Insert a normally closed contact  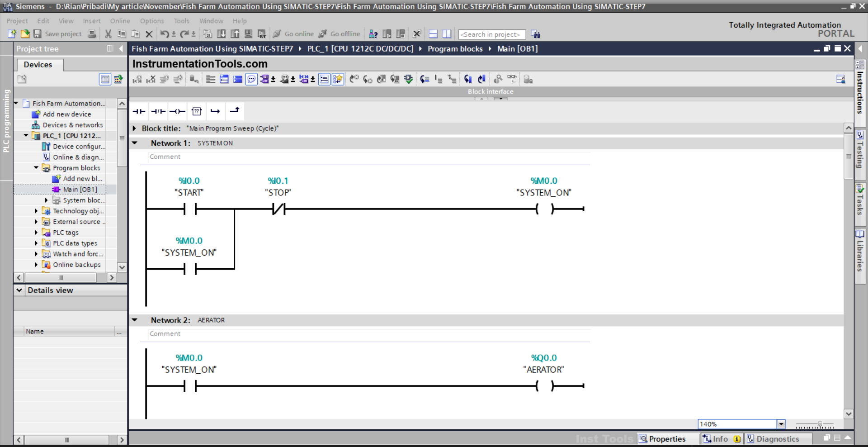158,111
